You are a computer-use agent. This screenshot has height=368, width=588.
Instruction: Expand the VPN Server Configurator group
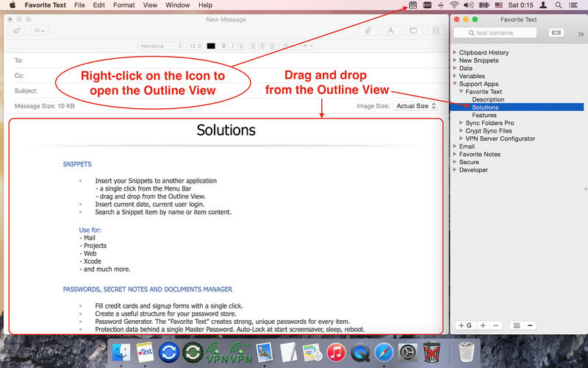click(x=462, y=138)
